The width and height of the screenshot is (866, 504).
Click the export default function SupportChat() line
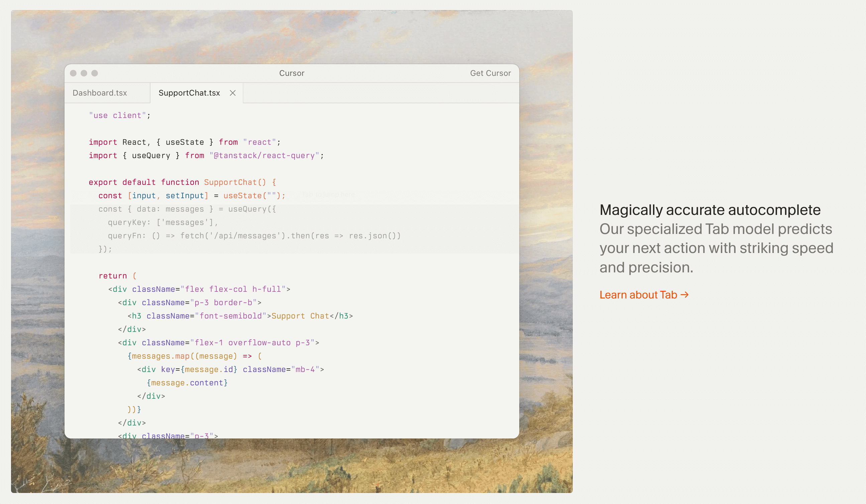[x=182, y=182]
